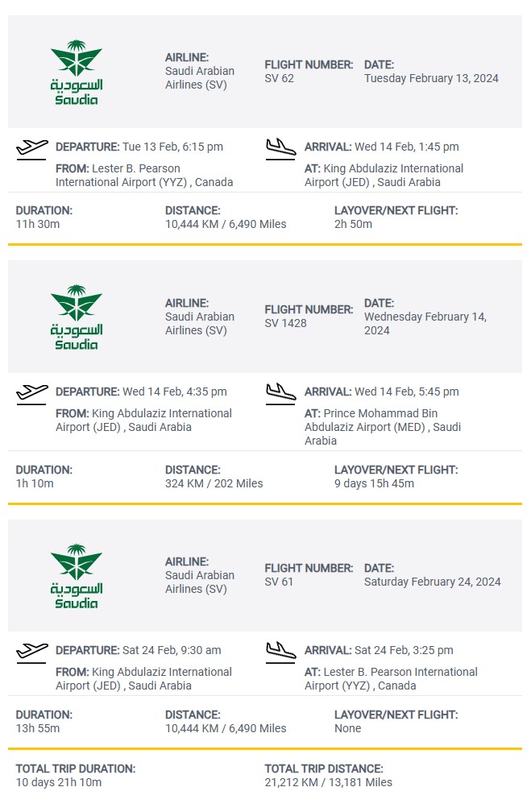
Task: Click the Saudia logo on flight SV 1428
Action: pyautogui.click(x=77, y=317)
